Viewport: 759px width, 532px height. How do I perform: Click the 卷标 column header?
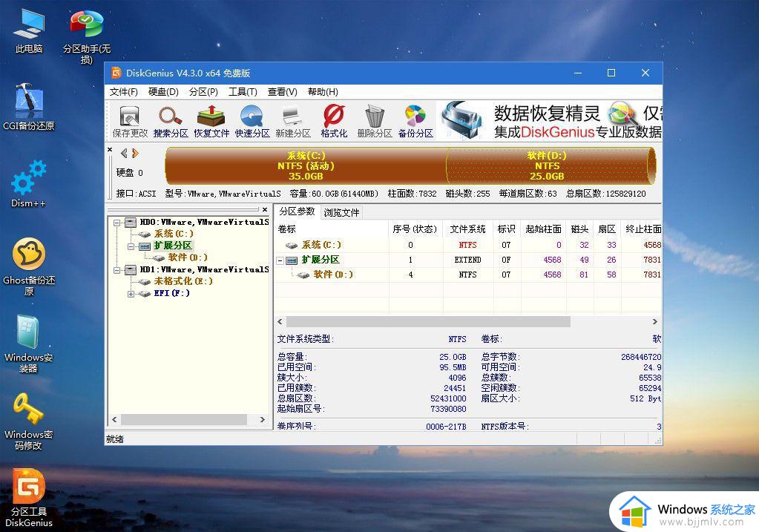coord(332,229)
